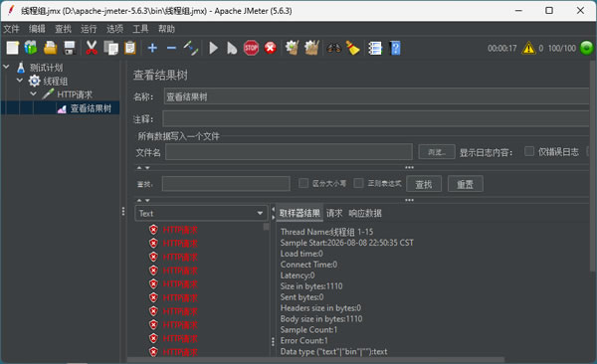
Task: Click the Toggle enable/disable icon
Action: pos(191,48)
